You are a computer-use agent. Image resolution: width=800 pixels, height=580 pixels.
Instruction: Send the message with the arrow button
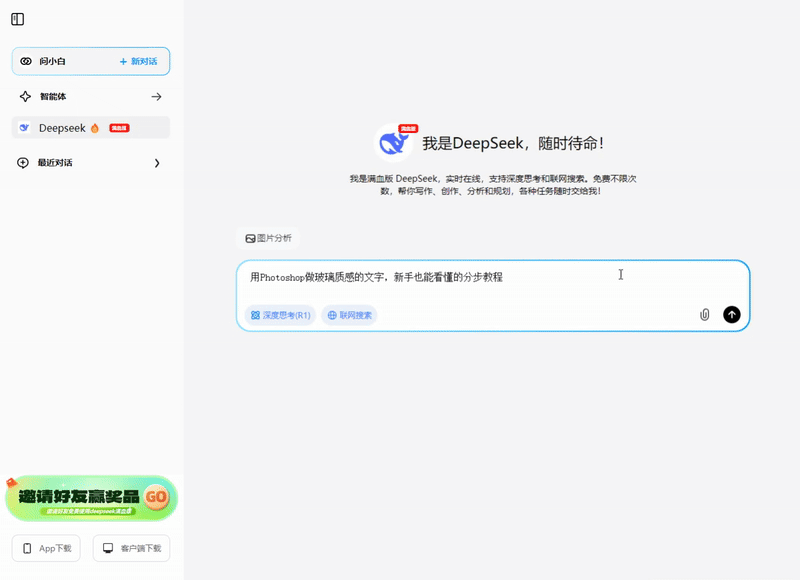click(732, 315)
